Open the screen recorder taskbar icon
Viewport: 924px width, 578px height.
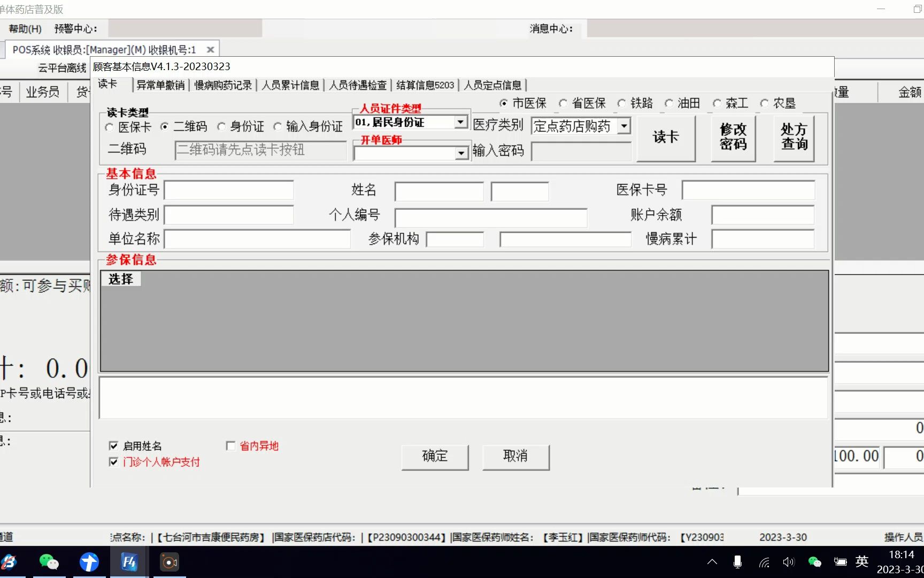pos(170,562)
